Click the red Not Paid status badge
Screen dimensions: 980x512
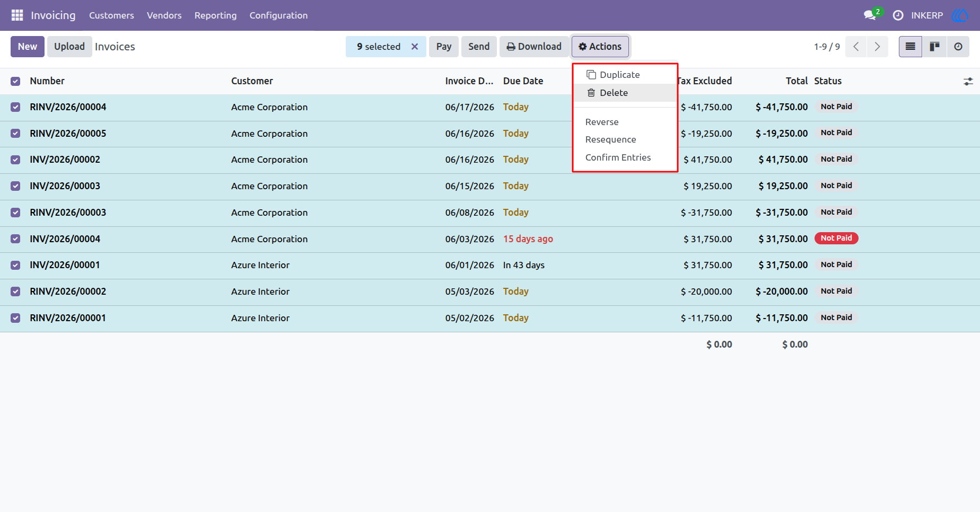(x=836, y=239)
